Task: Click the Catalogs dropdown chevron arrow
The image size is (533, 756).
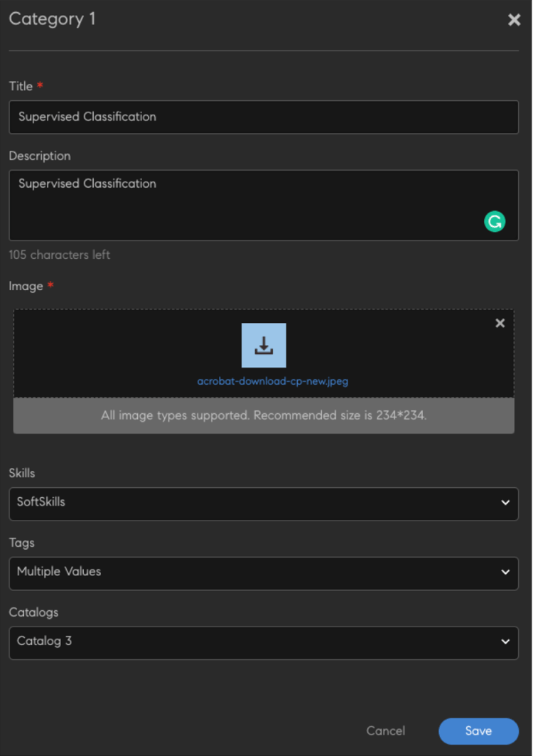Action: pyautogui.click(x=505, y=642)
